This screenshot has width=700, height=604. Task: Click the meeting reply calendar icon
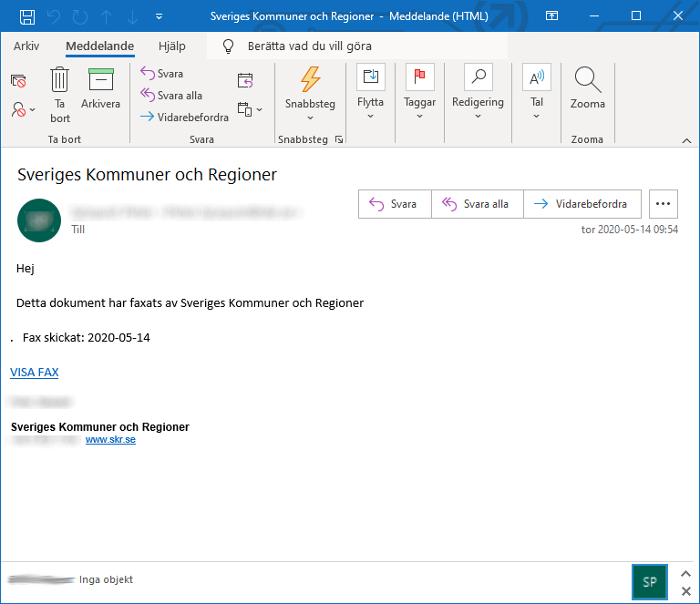pyautogui.click(x=245, y=81)
